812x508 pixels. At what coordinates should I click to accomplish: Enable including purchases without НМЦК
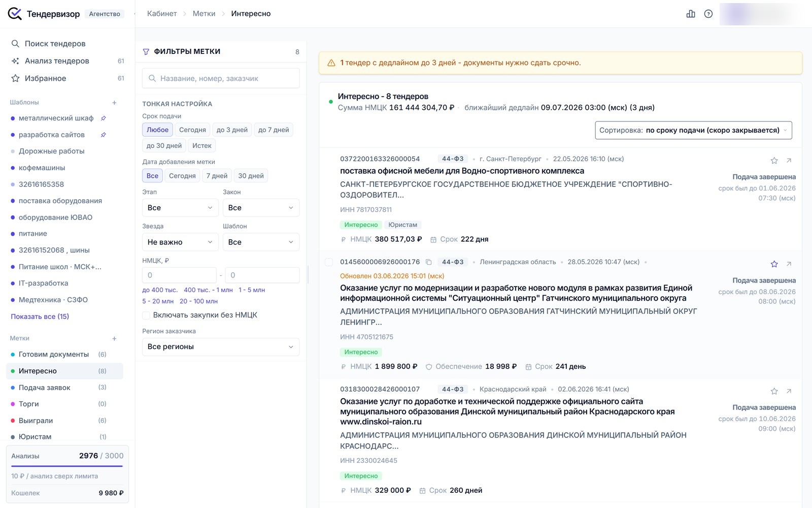[x=146, y=315]
